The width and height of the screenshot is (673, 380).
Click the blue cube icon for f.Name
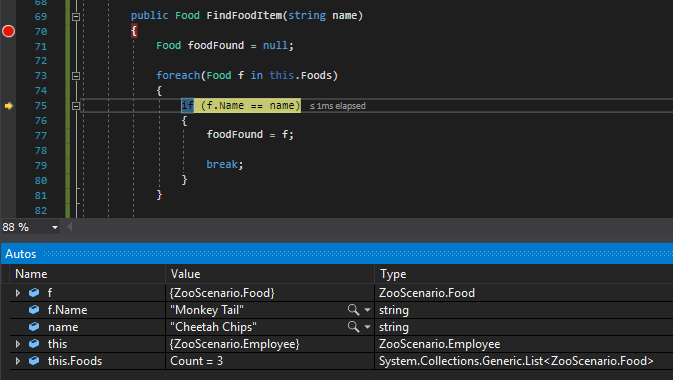tap(34, 310)
